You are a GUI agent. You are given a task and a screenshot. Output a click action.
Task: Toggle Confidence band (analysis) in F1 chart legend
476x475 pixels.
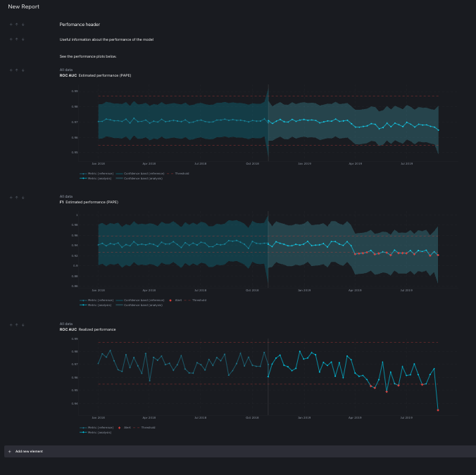[142, 305]
